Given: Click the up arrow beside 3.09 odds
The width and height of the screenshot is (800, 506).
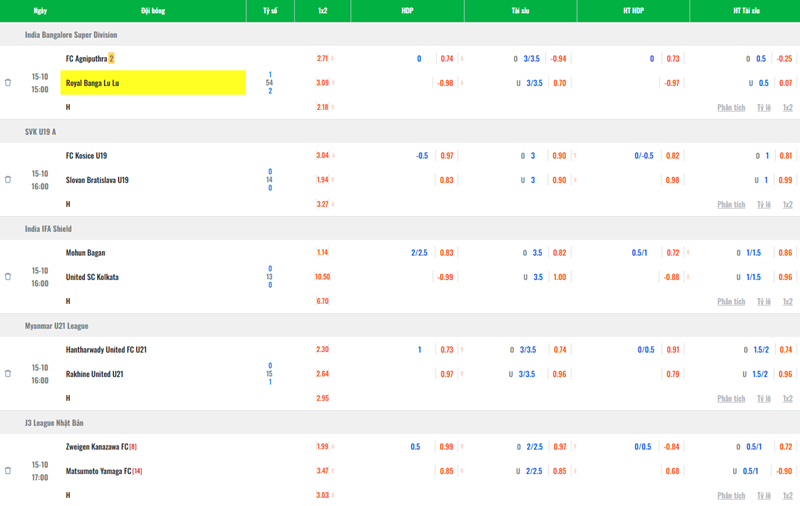Looking at the screenshot, I should tap(333, 83).
